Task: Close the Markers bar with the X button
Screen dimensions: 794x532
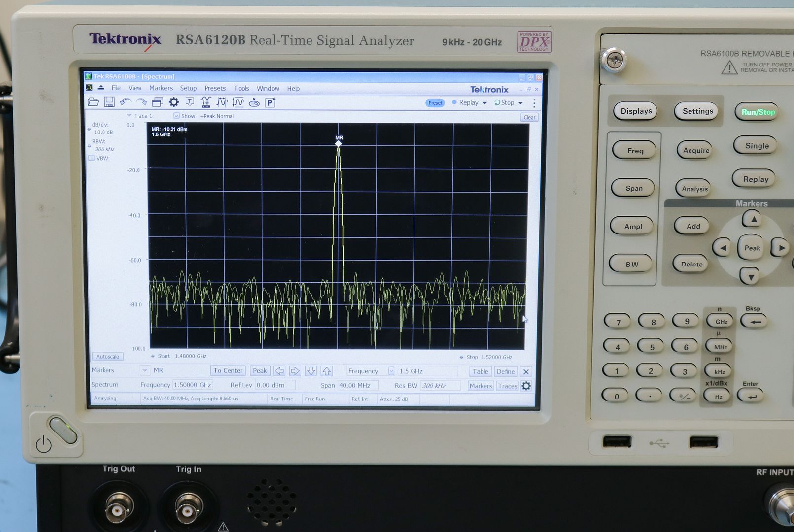Action: (x=526, y=372)
